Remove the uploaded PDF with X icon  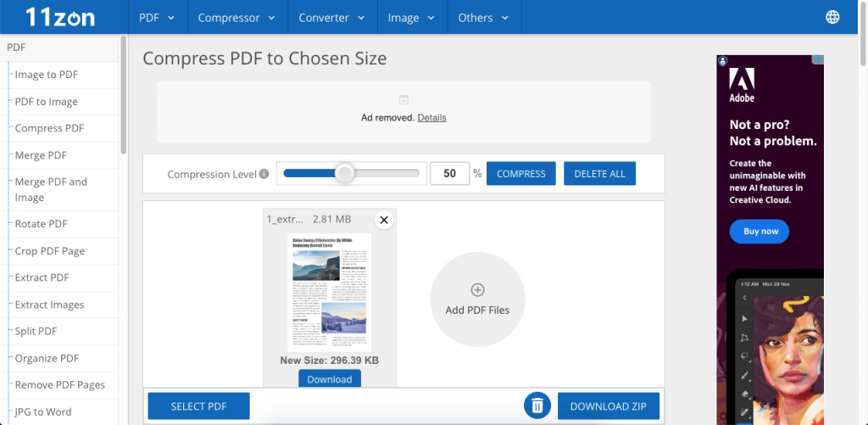pyautogui.click(x=384, y=221)
